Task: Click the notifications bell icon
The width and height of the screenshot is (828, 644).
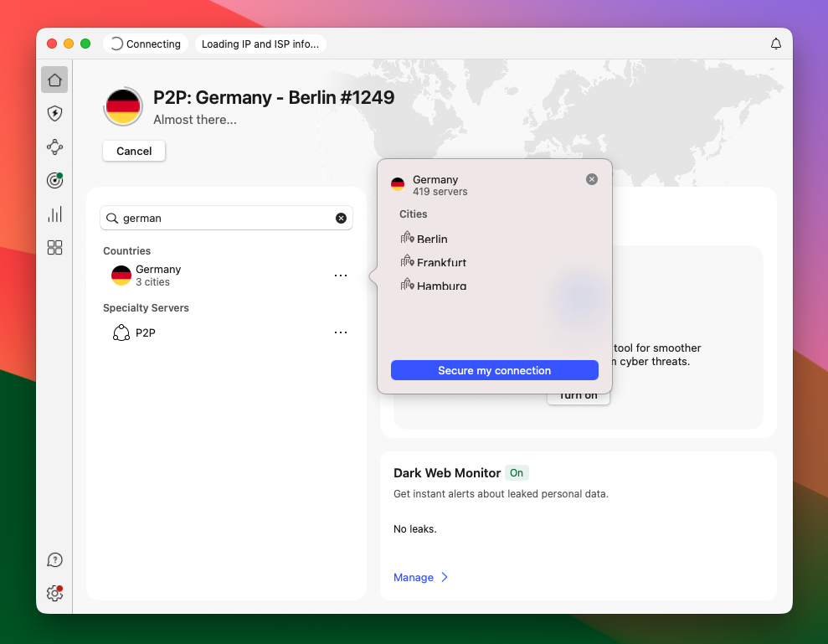Action: tap(776, 44)
